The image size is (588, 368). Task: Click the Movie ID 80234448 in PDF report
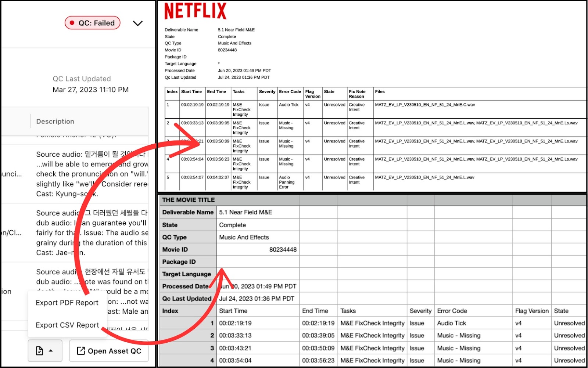pos(227,50)
